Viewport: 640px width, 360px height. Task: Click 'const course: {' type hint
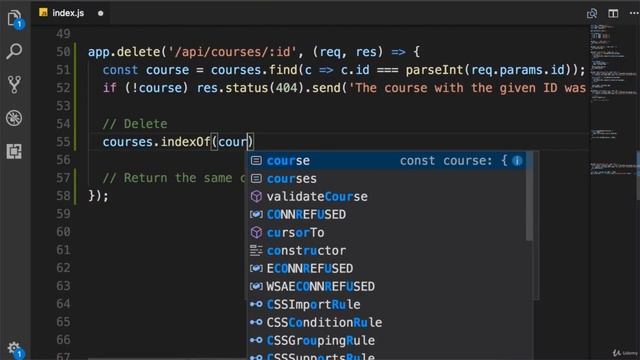tap(453, 160)
